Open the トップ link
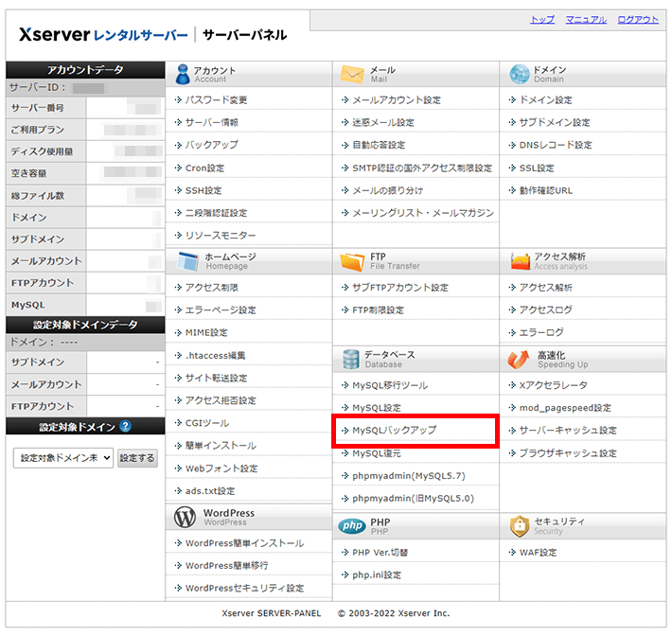The width and height of the screenshot is (672, 636). 542,20
